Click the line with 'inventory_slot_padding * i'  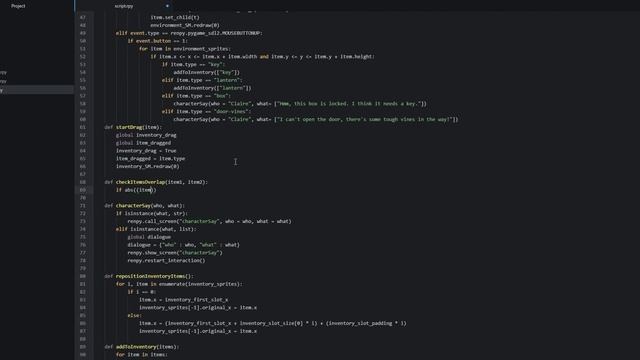pos(273,323)
